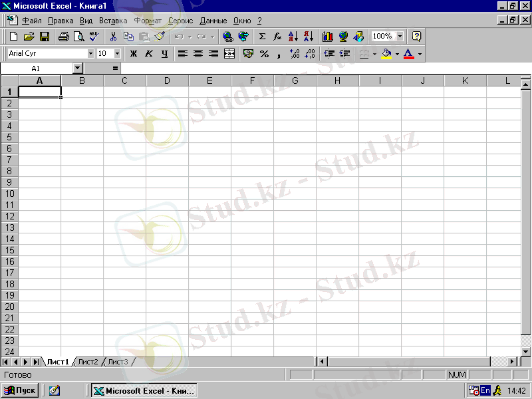Toggle italic К formatting

149,54
